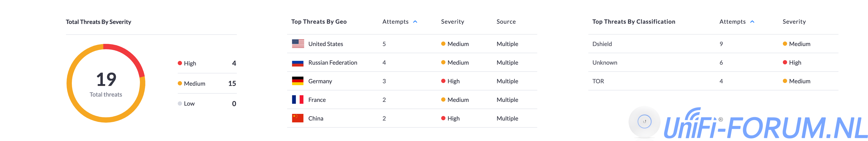Sort Classification table by Severity header
The height and width of the screenshot is (141, 868).
point(794,22)
